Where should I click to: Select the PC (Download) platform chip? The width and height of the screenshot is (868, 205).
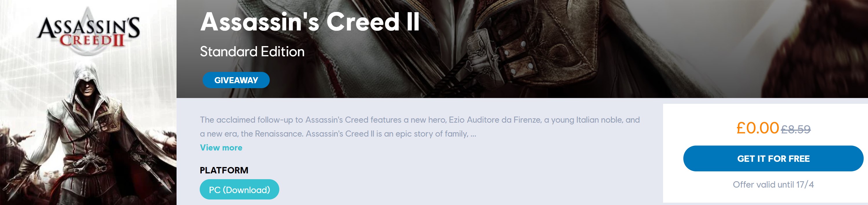[x=239, y=189]
